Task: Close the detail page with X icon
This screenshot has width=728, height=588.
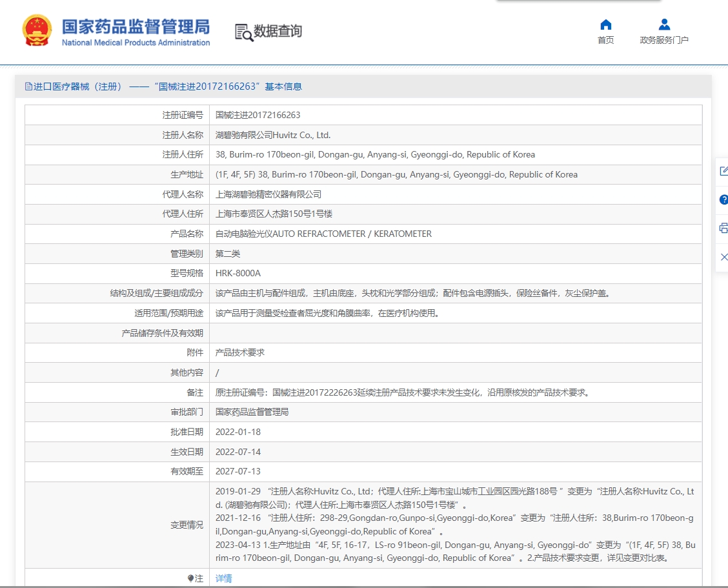Action: [723, 257]
